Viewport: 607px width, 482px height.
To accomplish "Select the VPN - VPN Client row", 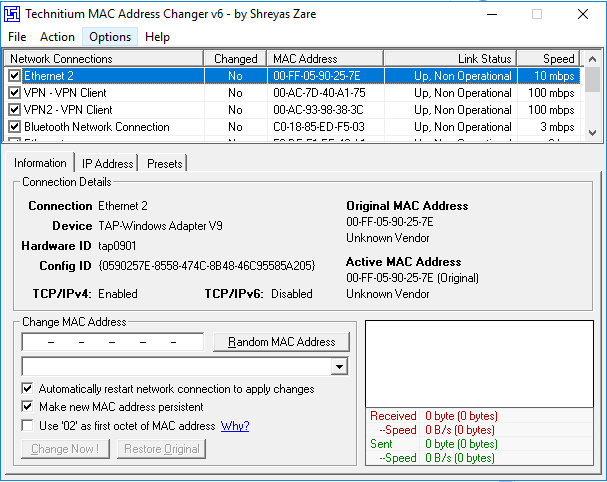I will (x=293, y=93).
